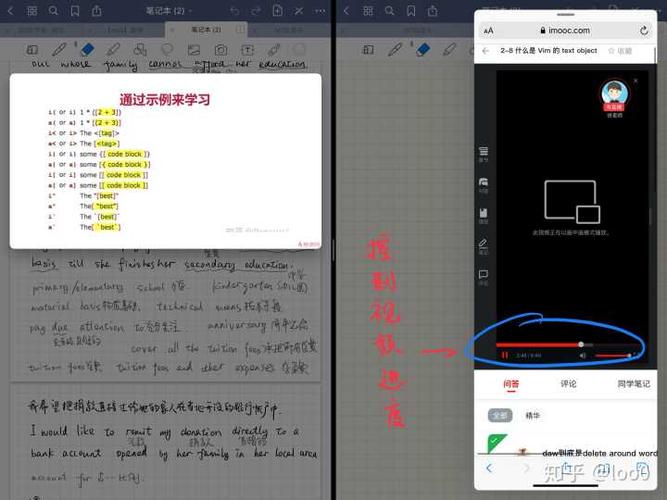Image resolution: width=667 pixels, height=500 pixels.
Task: Go back in Safari bottom toolbar
Action: click(x=489, y=469)
